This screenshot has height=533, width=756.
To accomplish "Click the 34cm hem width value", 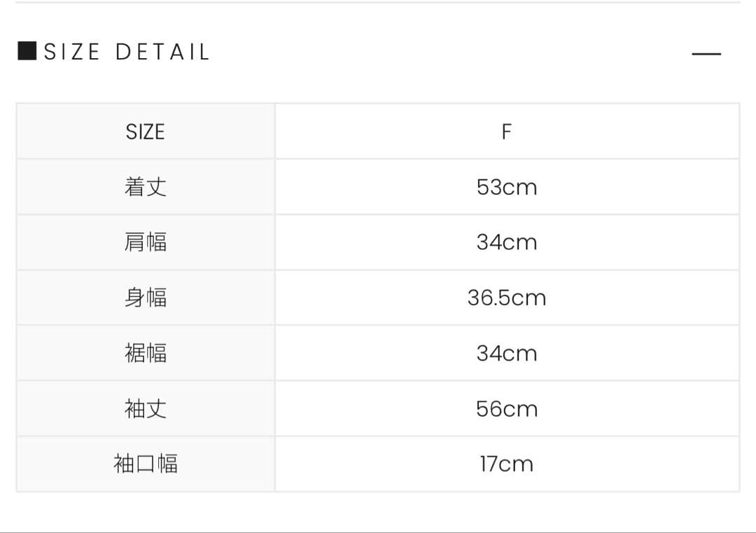I will (507, 353).
